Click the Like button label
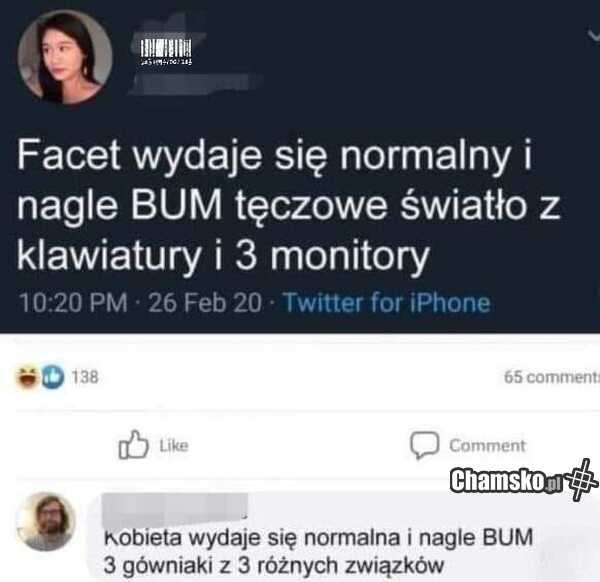The width and height of the screenshot is (600, 582). [x=174, y=446]
